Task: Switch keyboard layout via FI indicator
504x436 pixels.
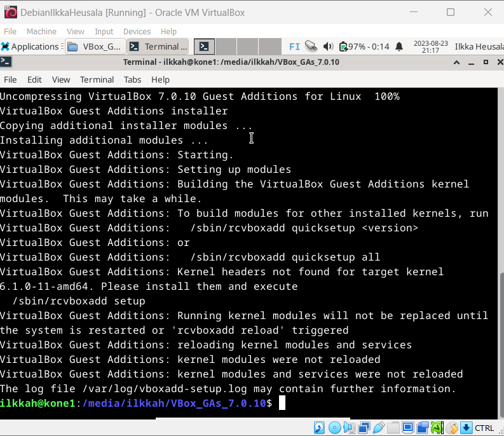Action: [x=294, y=46]
